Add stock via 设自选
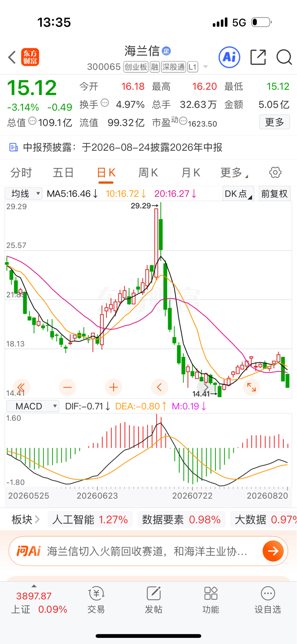297x644 pixels. click(268, 600)
